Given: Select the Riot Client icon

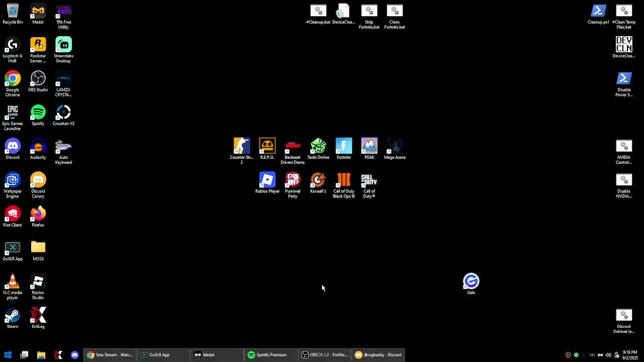Looking at the screenshot, I should (13, 217).
